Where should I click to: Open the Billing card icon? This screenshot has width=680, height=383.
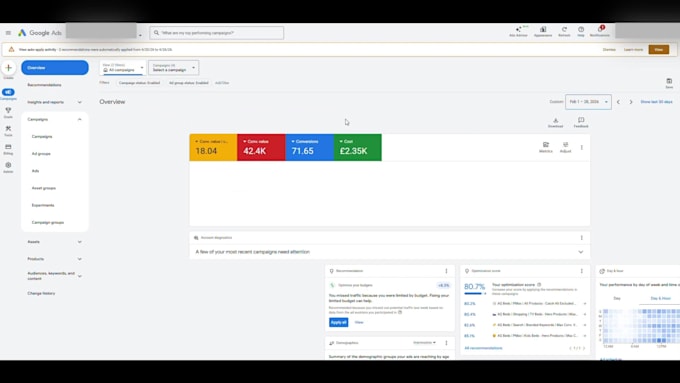[x=8, y=147]
